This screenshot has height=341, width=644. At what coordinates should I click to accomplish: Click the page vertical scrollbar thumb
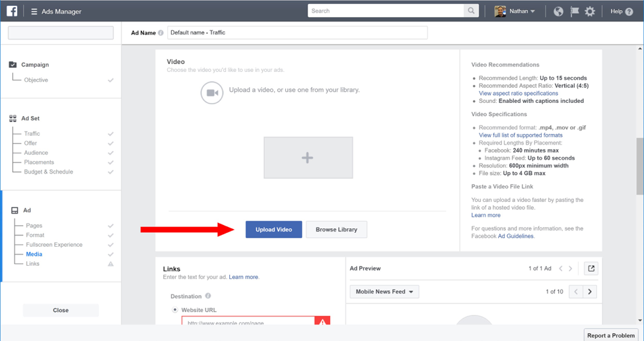click(640, 166)
